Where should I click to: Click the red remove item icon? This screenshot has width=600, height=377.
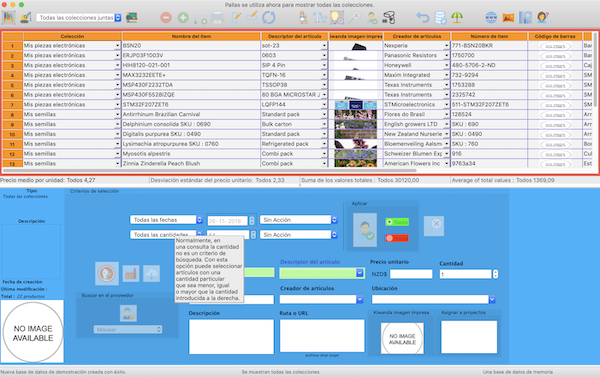(166, 18)
